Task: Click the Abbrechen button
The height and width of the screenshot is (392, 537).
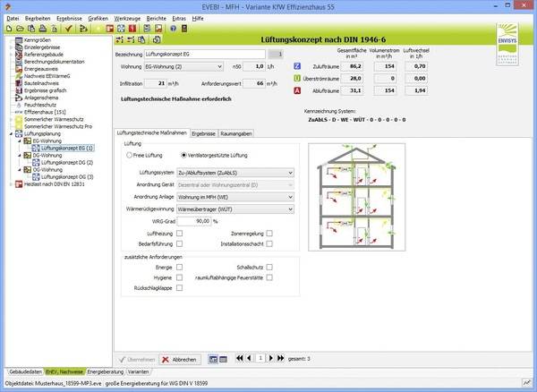Action: pyautogui.click(x=179, y=359)
